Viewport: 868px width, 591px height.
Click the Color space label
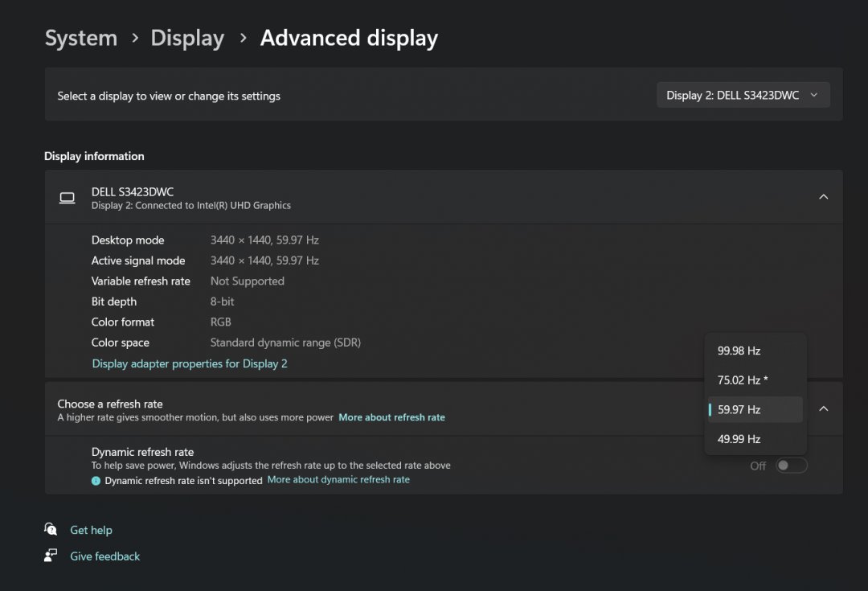pyautogui.click(x=120, y=343)
